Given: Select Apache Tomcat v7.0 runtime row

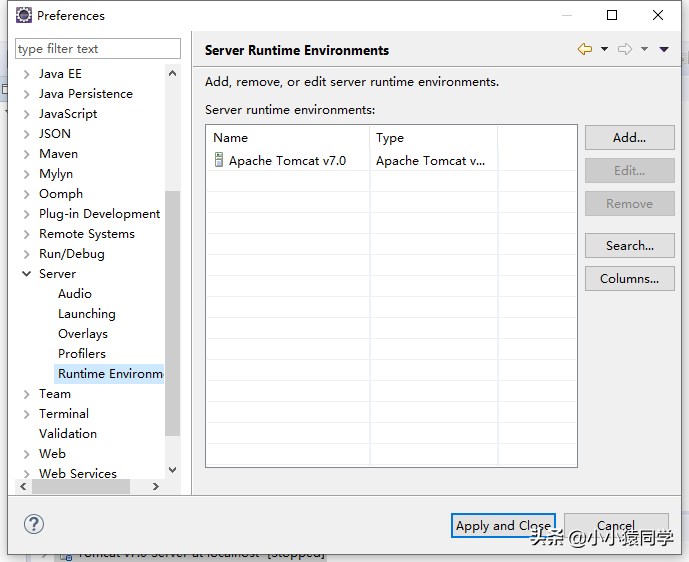Looking at the screenshot, I should (391, 160).
